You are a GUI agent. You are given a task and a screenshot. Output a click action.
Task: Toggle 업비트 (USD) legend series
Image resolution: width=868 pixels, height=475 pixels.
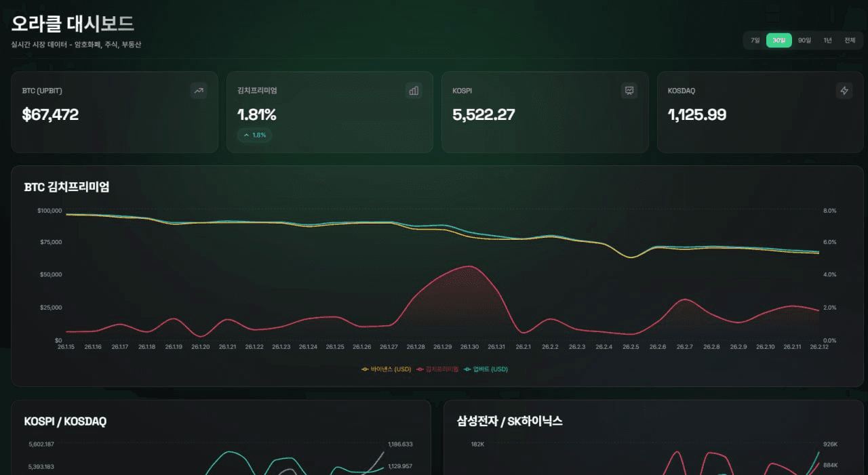pyautogui.click(x=485, y=369)
